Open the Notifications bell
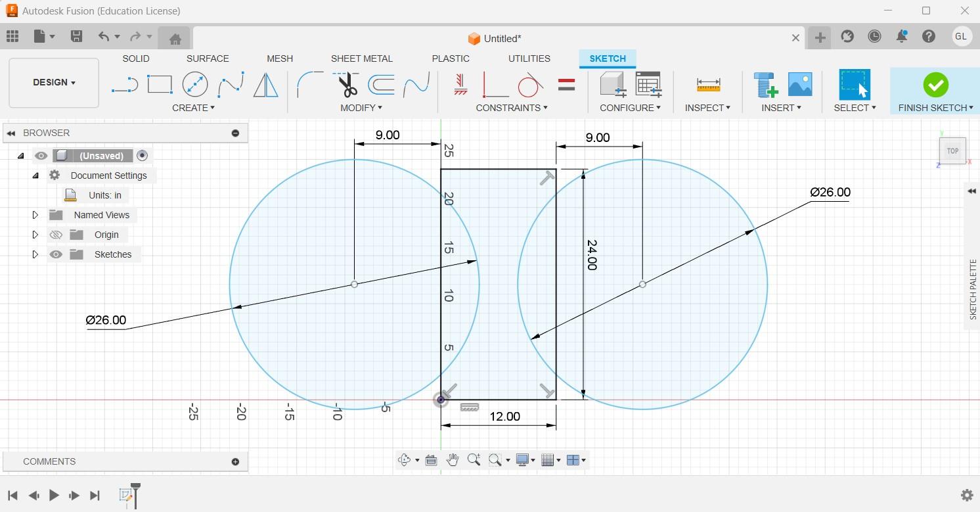Image resolution: width=980 pixels, height=512 pixels. click(x=902, y=37)
